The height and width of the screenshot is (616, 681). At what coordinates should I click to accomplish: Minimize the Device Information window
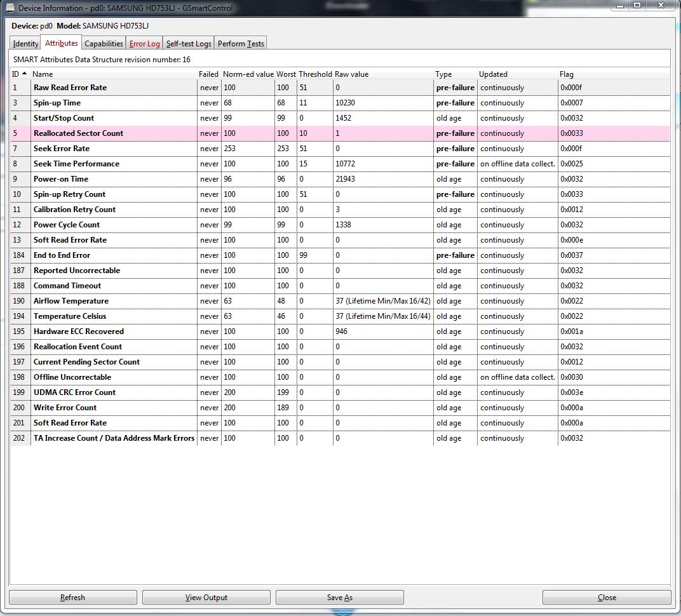[620, 6]
